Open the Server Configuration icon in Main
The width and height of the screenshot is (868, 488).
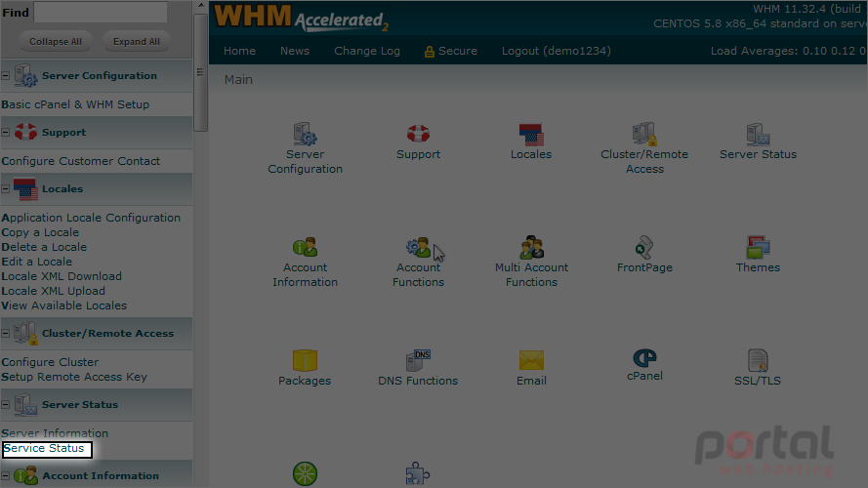(305, 135)
